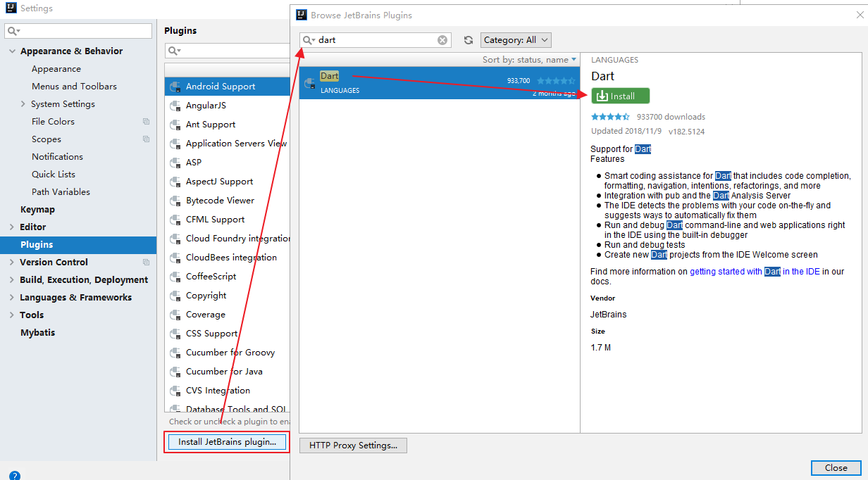The width and height of the screenshot is (868, 480).
Task: Click the Cucumber for Groovy plugin icon
Action: coord(175,353)
